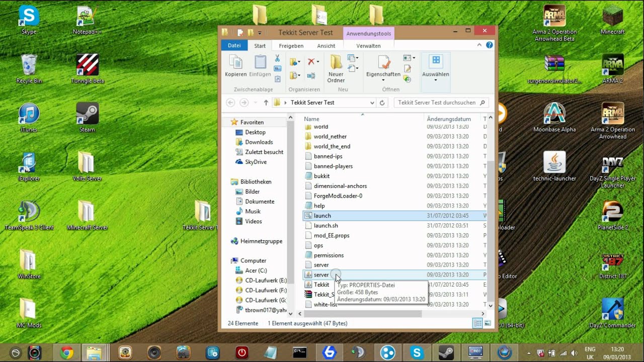The image size is (644, 362).
Task: Select the dimensional-anchors file
Action: tap(340, 186)
